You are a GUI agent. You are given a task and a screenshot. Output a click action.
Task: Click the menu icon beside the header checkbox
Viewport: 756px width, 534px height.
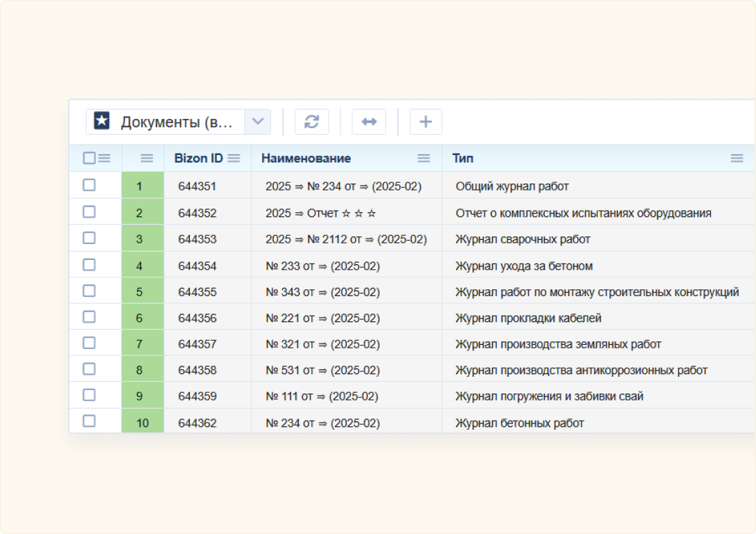[x=104, y=158]
